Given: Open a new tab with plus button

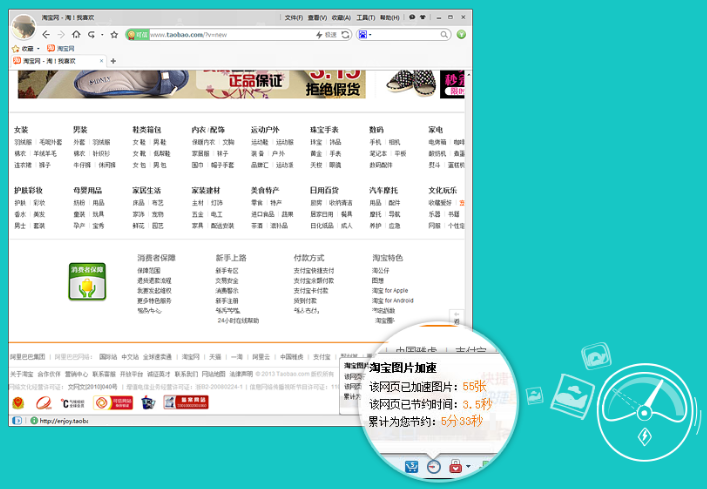Looking at the screenshot, I should (x=113, y=61).
